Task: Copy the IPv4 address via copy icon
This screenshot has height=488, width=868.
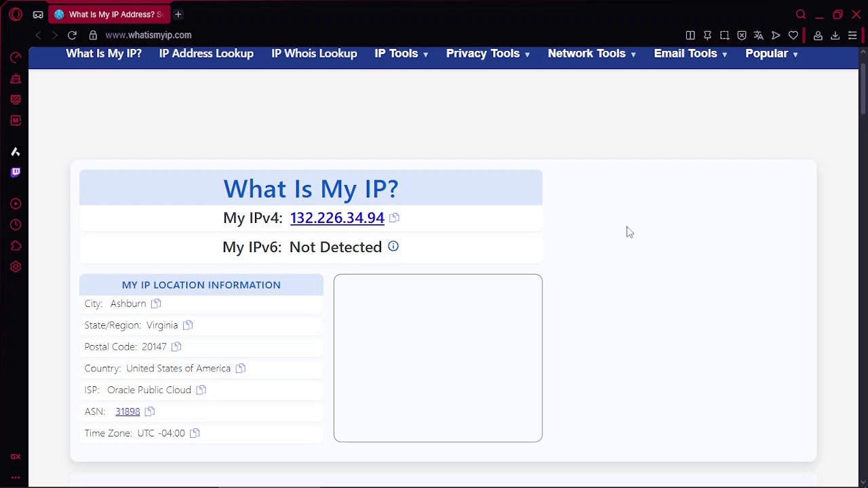Action: tap(394, 218)
